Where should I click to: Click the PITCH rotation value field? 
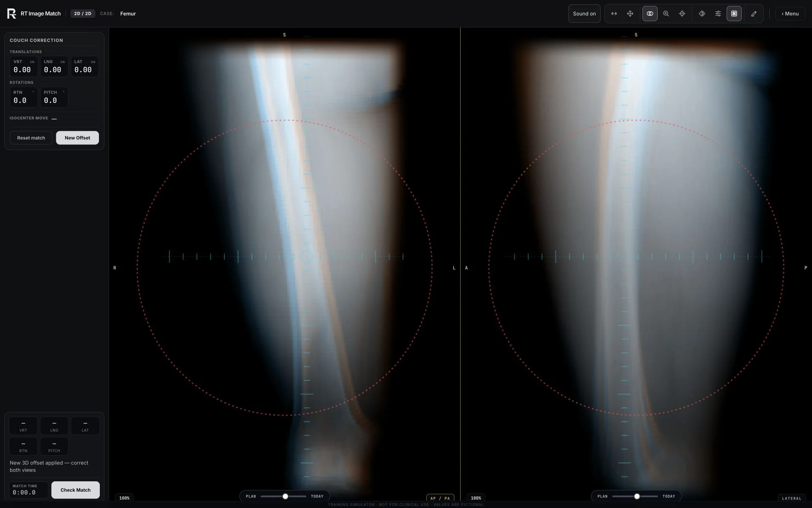pos(54,97)
